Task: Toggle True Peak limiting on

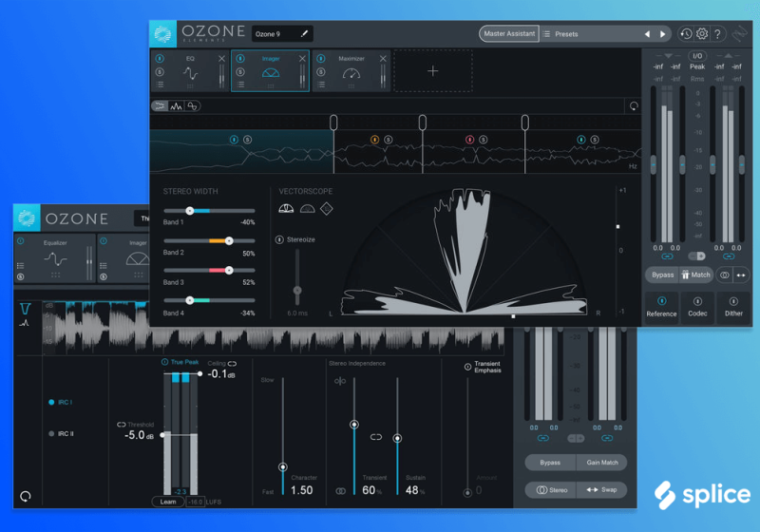Action: pyautogui.click(x=164, y=363)
